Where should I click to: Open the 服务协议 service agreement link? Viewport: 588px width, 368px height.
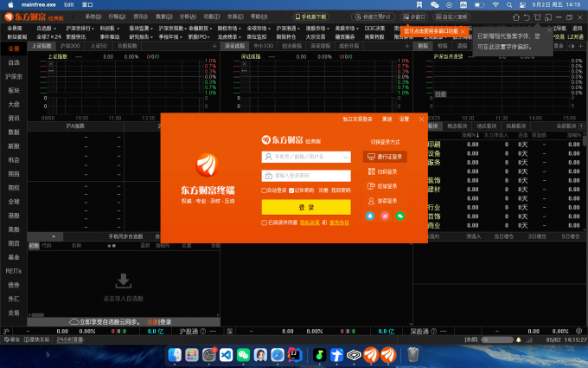click(x=339, y=223)
